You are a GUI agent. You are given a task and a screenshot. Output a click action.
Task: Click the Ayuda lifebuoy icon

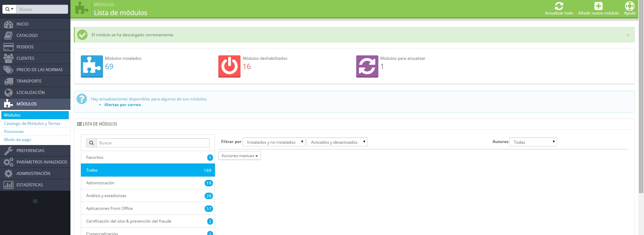pyautogui.click(x=630, y=6)
